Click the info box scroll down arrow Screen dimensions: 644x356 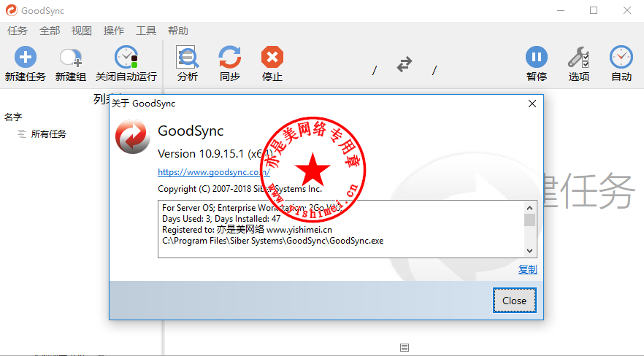(529, 251)
